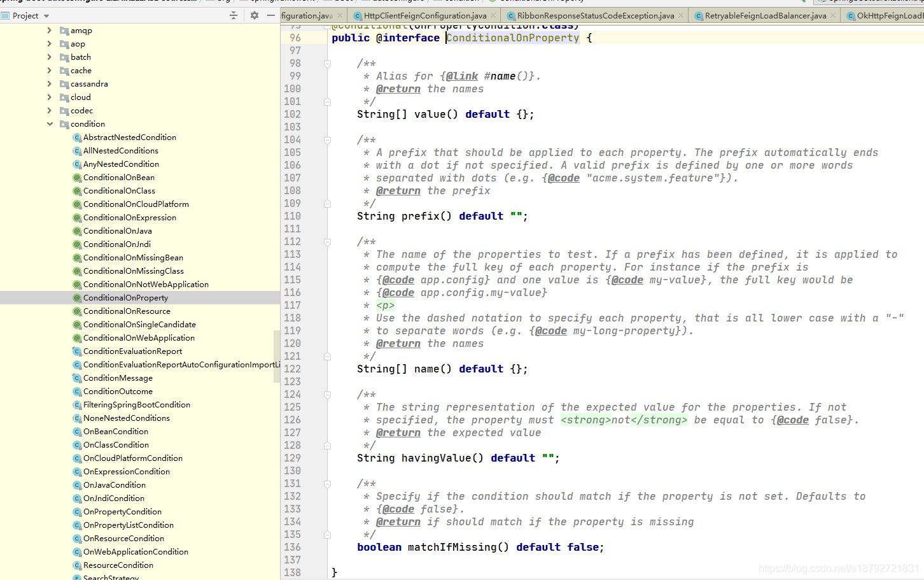Click the collapse all icon in Project panel
The width and height of the screenshot is (924, 580).
tap(234, 15)
